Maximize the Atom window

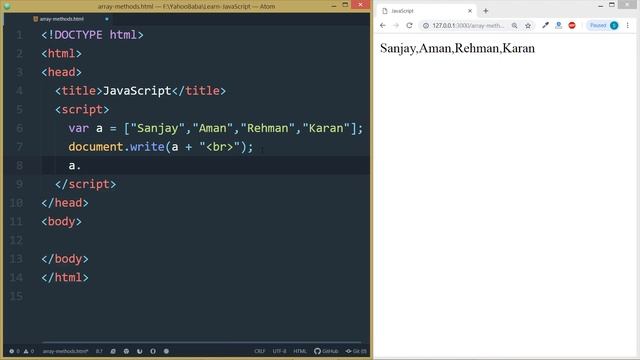coord(345,5)
